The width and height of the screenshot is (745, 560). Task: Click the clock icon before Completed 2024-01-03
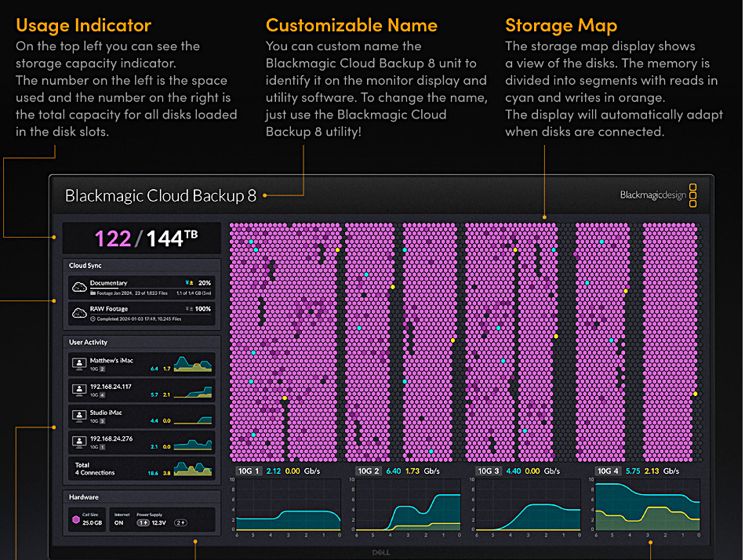point(93,319)
